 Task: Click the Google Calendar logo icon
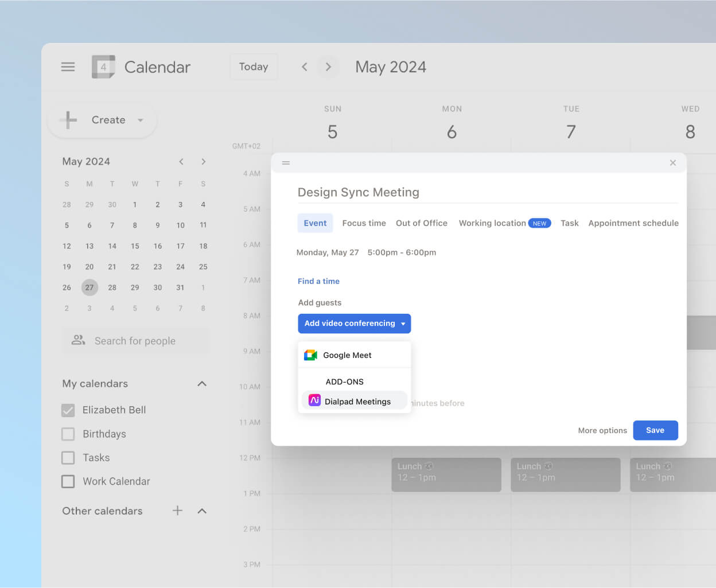coord(103,67)
